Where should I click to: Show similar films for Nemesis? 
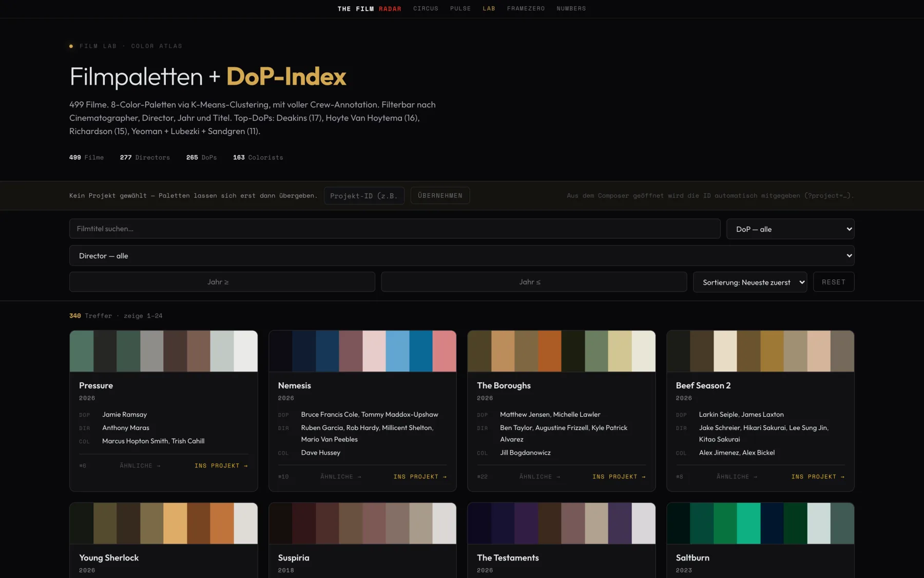(x=341, y=477)
